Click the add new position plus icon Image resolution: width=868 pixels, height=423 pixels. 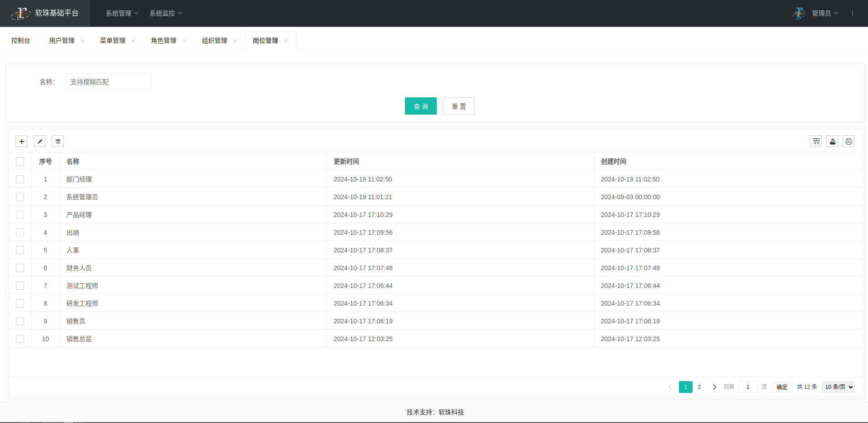point(21,141)
